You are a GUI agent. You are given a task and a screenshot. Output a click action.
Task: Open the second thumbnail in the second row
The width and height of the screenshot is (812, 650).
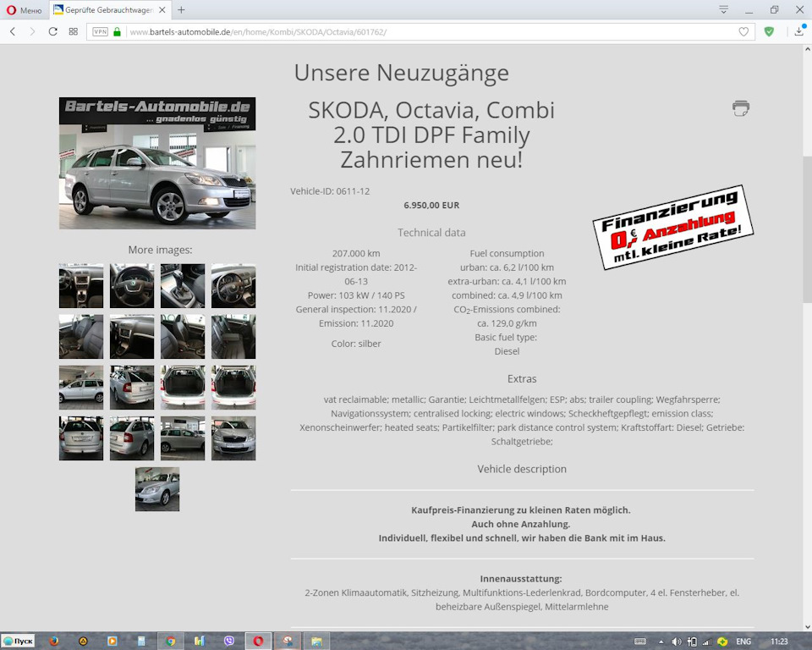[x=132, y=336]
